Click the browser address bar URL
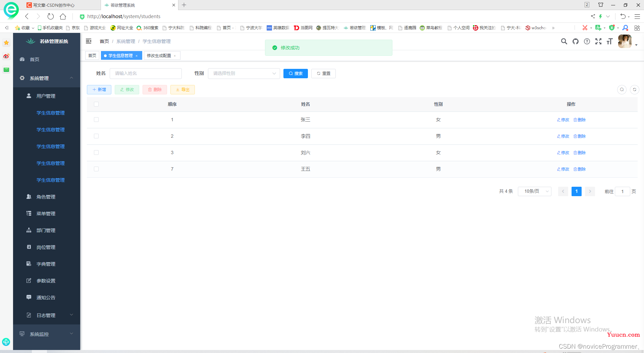 124,16
